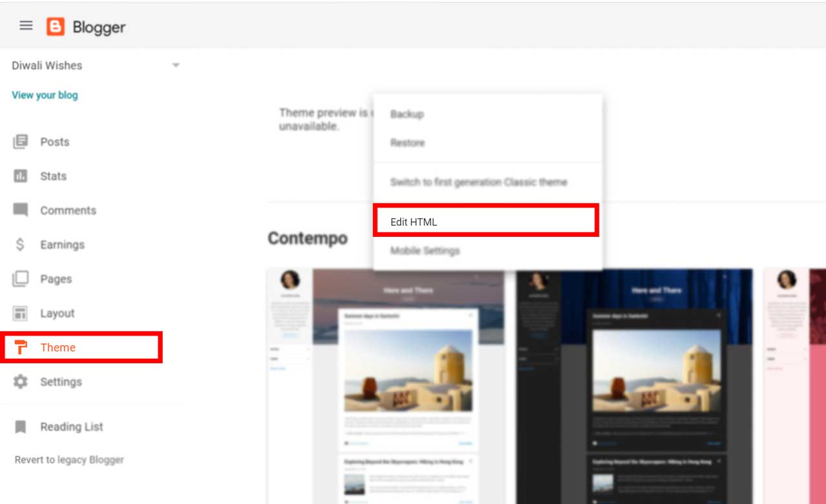Open the Settings section label

[61, 382]
